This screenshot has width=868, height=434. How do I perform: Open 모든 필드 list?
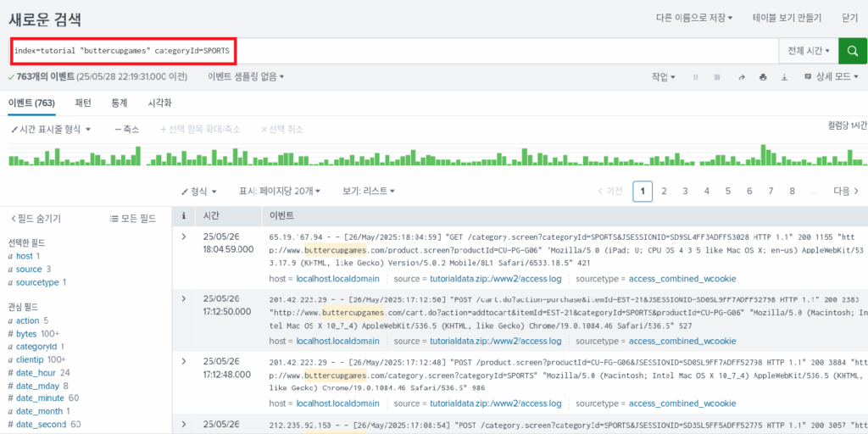(x=133, y=219)
